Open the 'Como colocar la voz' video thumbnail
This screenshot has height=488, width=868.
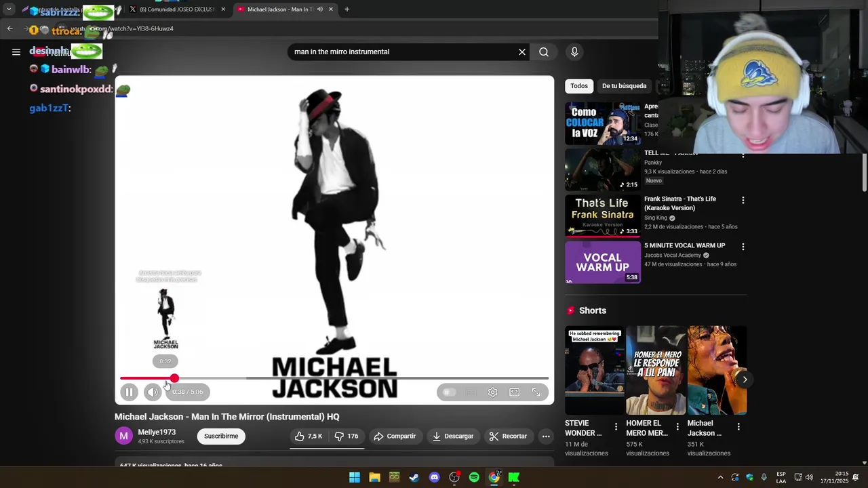(603, 123)
